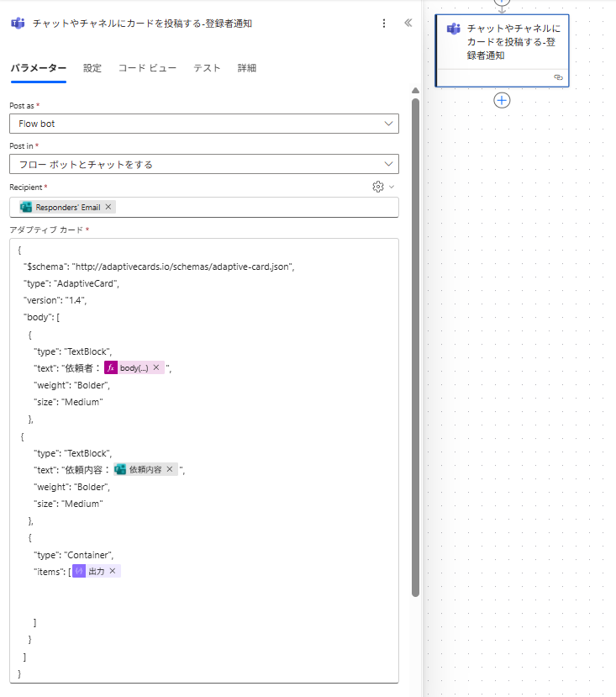Open the Post as dropdown
616x697 pixels.
203,124
